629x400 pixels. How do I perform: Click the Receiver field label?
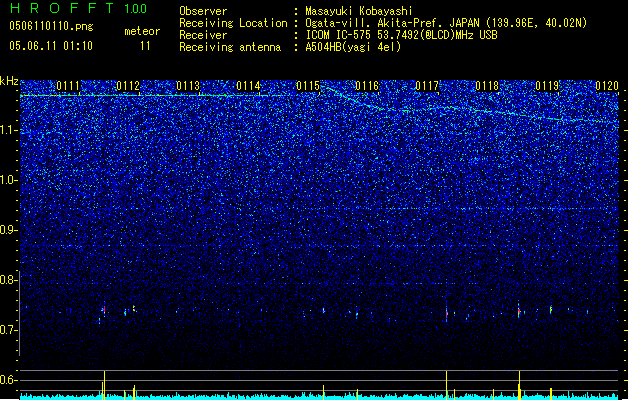pos(203,35)
